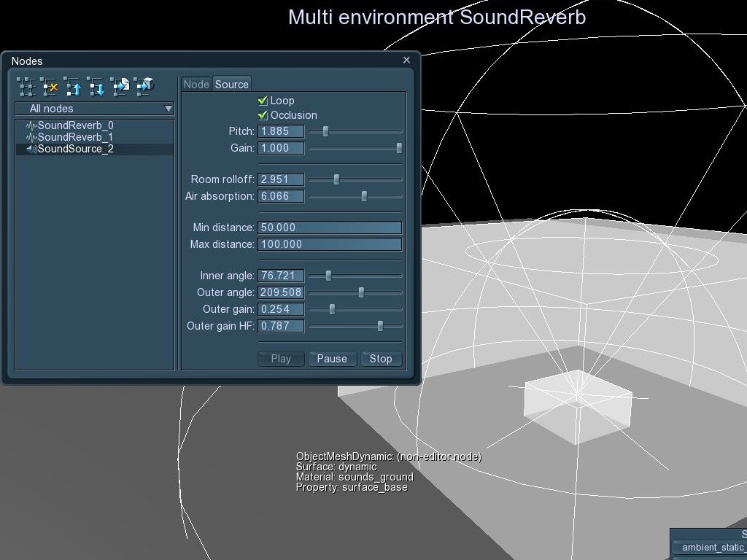Click the export node to mesh icon

(x=144, y=87)
